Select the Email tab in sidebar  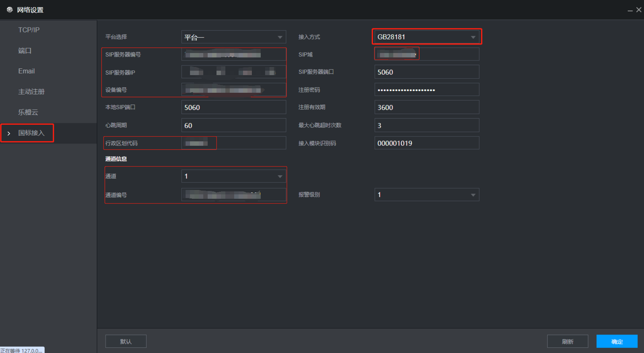click(27, 71)
